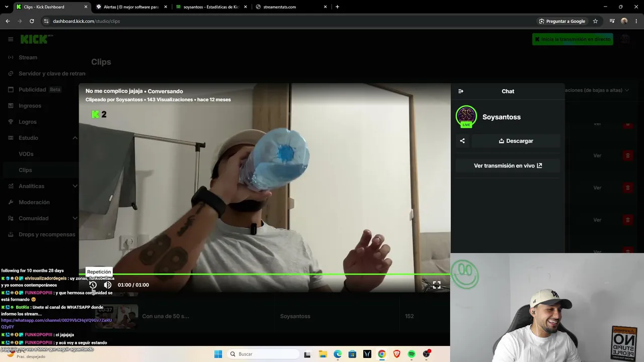Share the clip using share icon

point(462,141)
